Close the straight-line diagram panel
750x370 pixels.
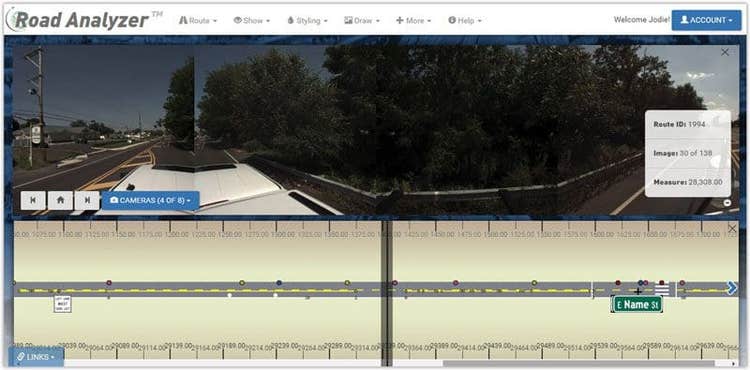click(x=732, y=229)
